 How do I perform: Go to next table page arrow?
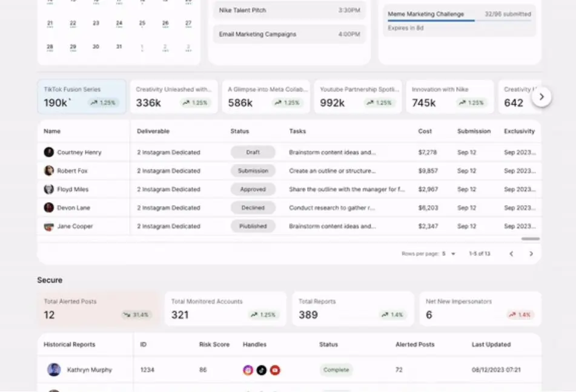point(531,254)
